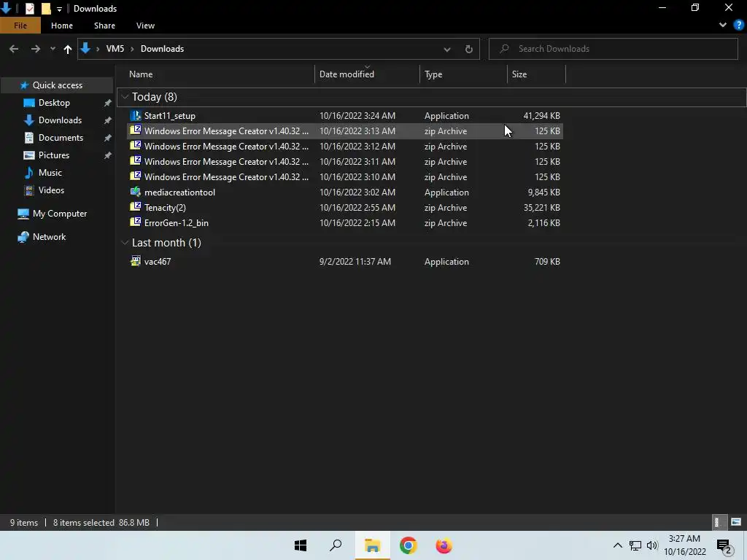Select Quick access in navigation pane
The image size is (747, 560).
pos(57,85)
